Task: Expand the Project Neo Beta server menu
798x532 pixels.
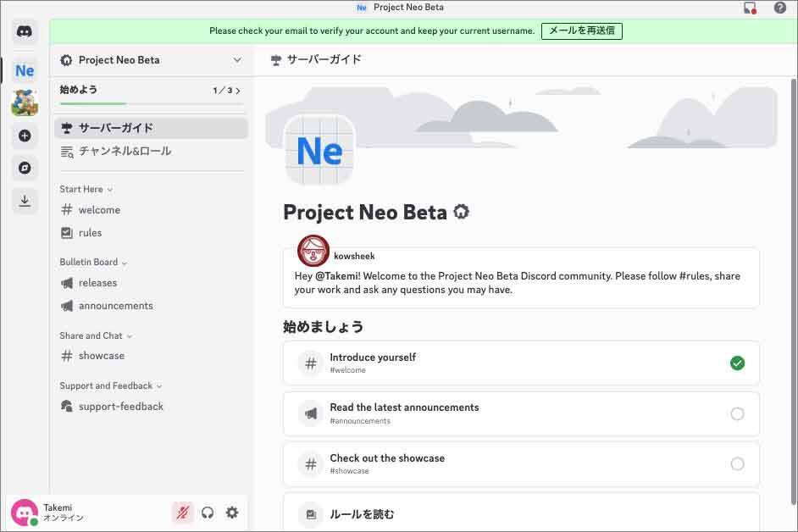Action: 237,60
